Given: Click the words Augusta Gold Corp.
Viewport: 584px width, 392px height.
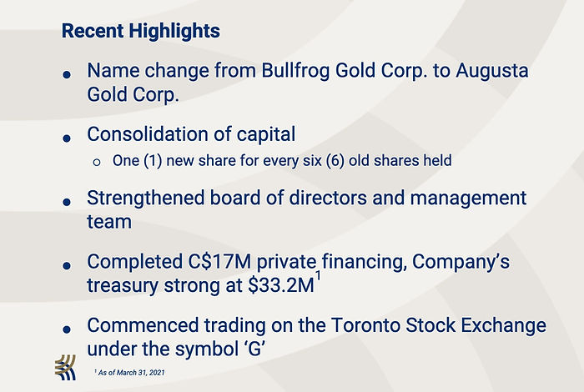Looking at the screenshot, I should (x=308, y=83).
